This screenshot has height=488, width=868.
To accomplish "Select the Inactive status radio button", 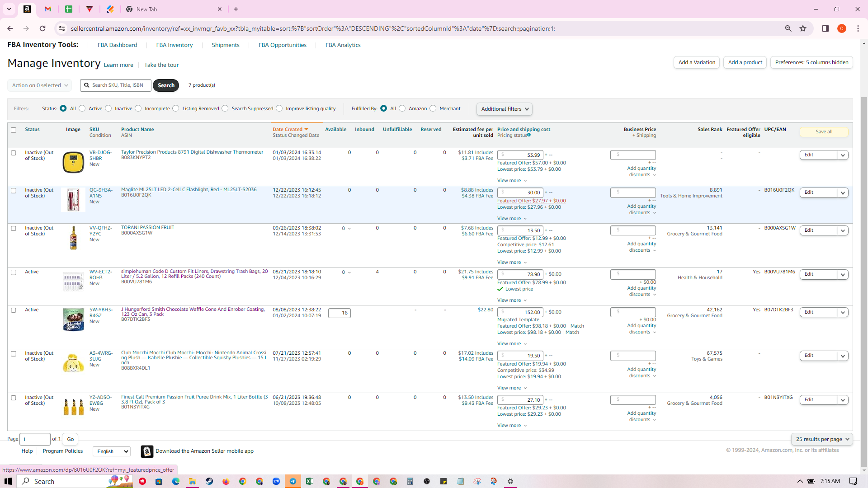I will point(108,108).
